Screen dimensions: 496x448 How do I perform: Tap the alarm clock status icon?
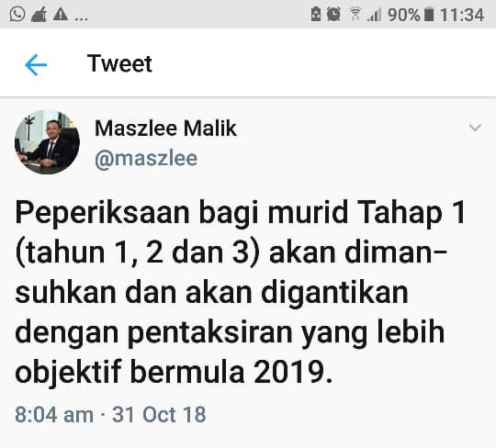[x=333, y=15]
